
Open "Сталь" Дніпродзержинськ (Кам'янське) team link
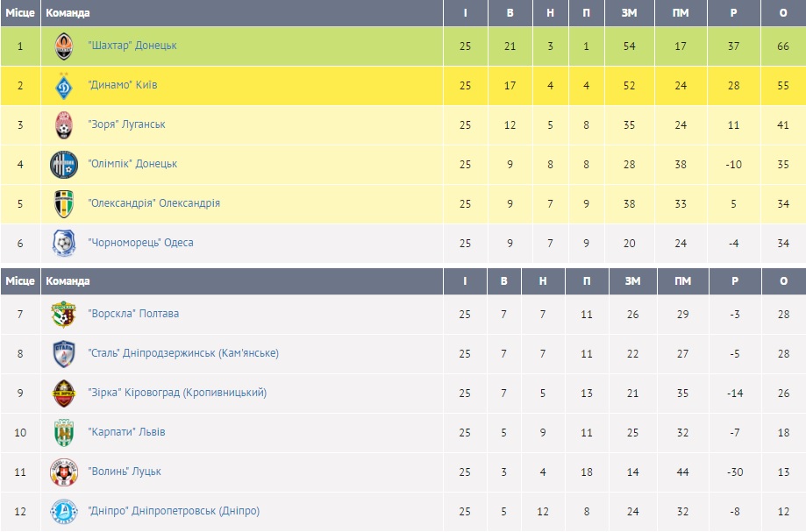pyautogui.click(x=183, y=353)
